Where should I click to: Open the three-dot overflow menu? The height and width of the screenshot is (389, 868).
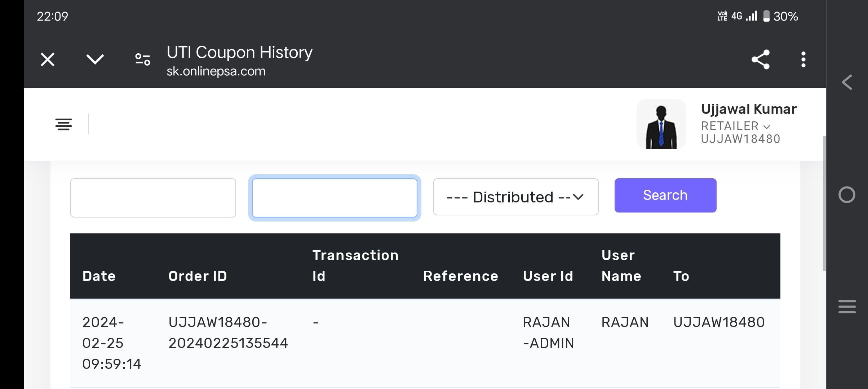[803, 59]
